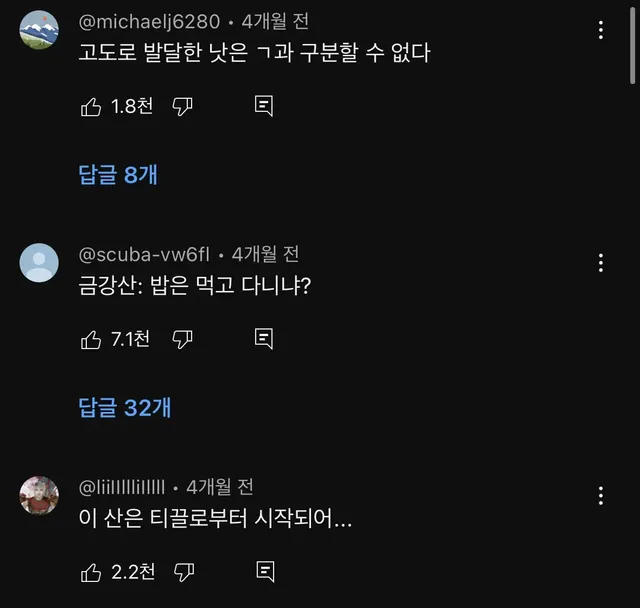Viewport: 640px width, 608px height.
Task: Open @scuba-vw6fl's default profile avatar
Action: (39, 262)
